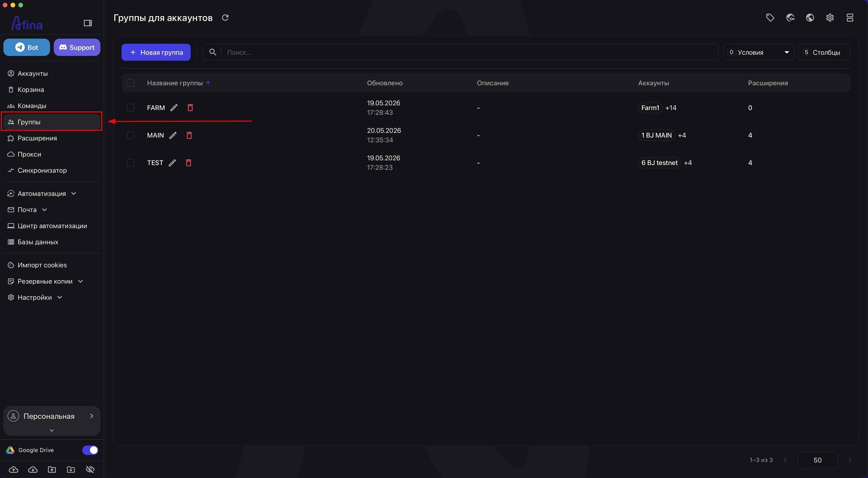The height and width of the screenshot is (478, 868).
Task: Click the Обновлено column header
Action: click(385, 83)
